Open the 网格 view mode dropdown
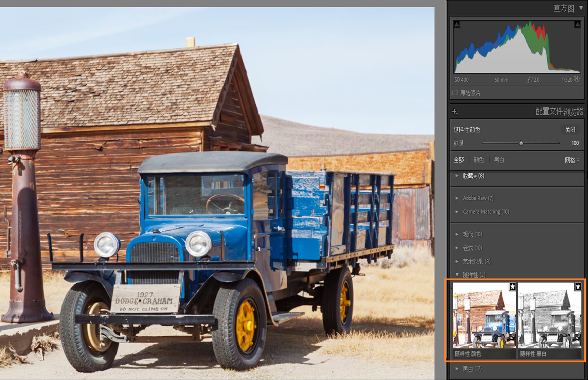Image resolution: width=588 pixels, height=380 pixels. [x=572, y=160]
